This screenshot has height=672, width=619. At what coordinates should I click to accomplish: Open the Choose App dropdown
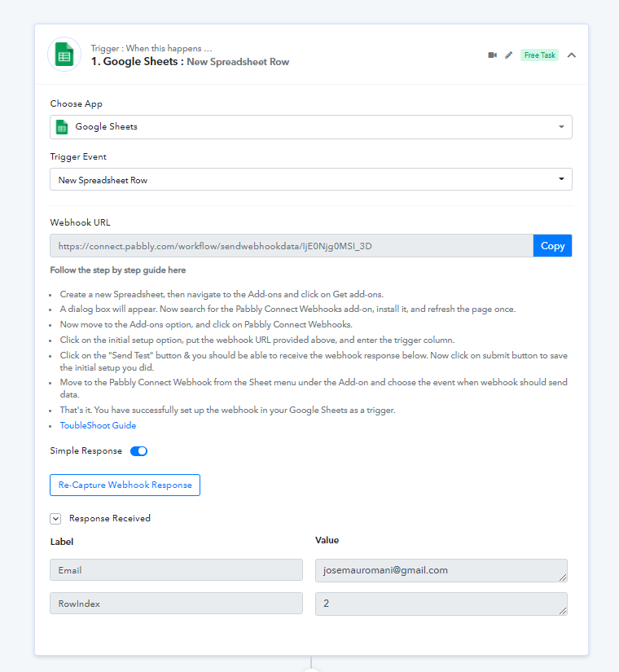click(x=311, y=127)
